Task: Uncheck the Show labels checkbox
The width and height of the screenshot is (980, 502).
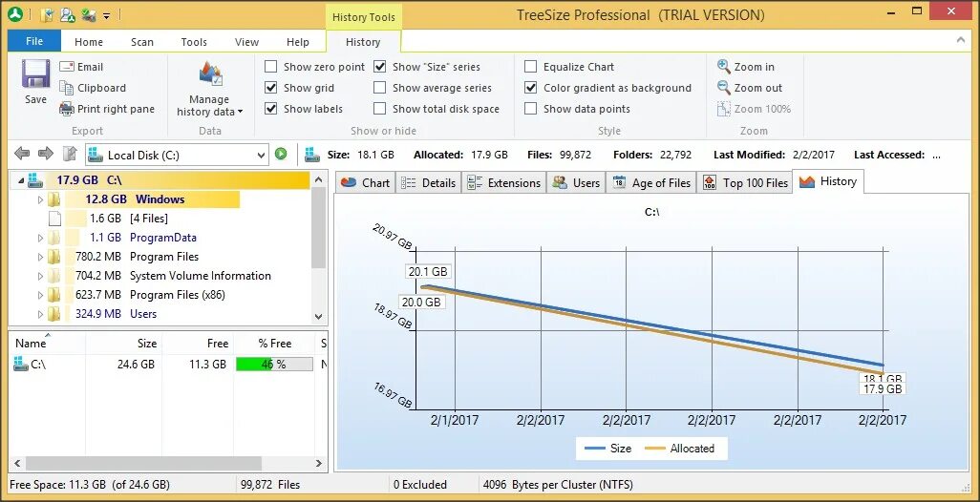Action: [271, 109]
